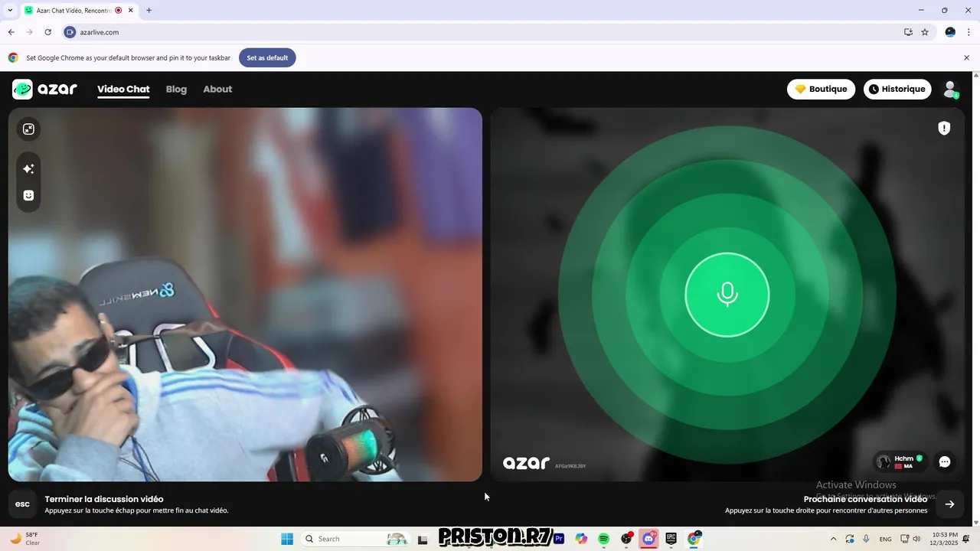980x551 pixels.
Task: Open weather widget showing 58°F
Action: [24, 539]
